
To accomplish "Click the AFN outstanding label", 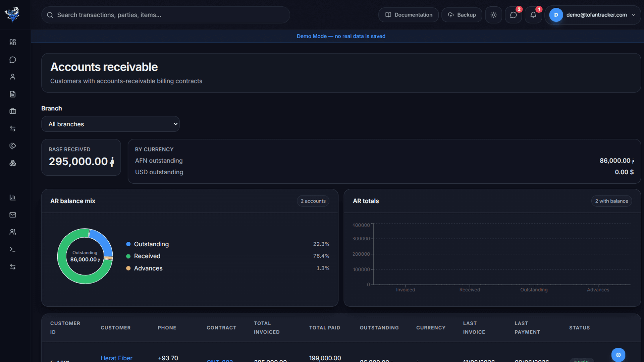I will [159, 161].
